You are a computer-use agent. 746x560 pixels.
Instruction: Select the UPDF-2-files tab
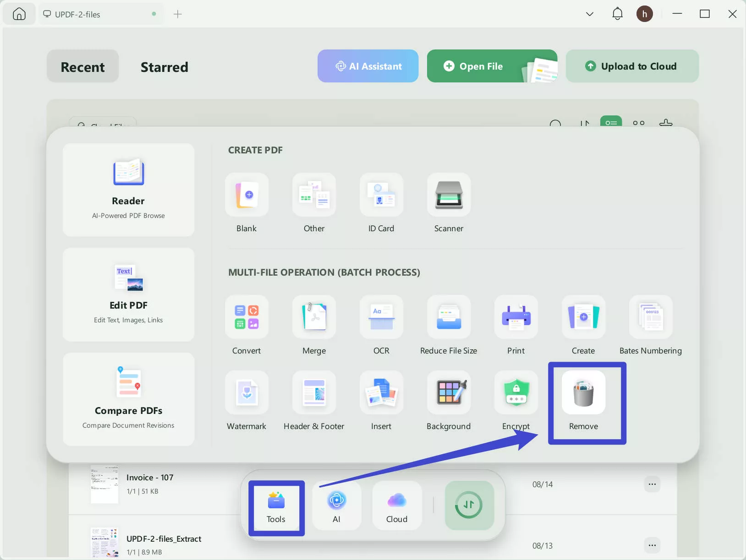(102, 14)
